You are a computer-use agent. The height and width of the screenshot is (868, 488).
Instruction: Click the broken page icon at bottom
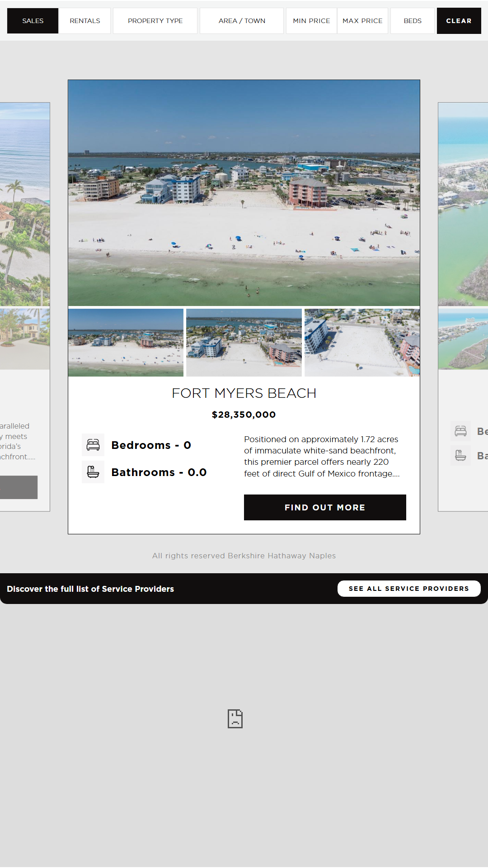tap(235, 718)
